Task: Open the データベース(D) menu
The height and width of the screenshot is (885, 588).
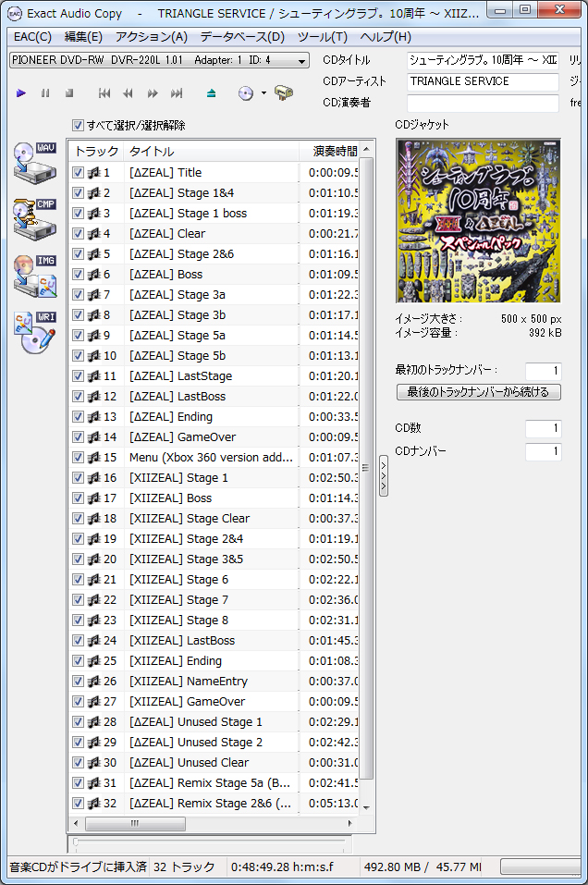Action: pos(242,37)
